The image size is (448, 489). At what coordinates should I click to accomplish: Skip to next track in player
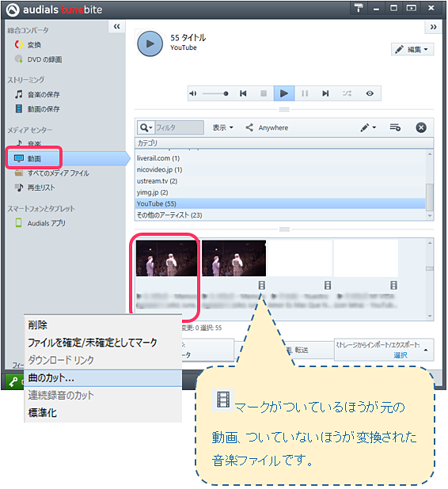pos(325,93)
